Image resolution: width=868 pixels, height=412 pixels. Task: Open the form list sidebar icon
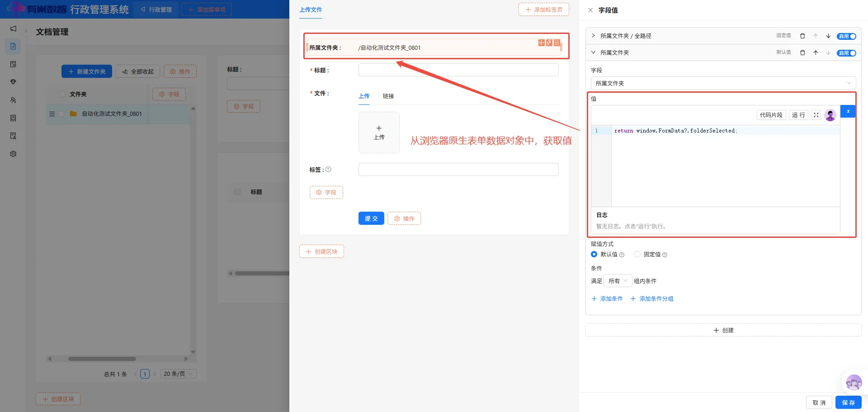coord(13,118)
